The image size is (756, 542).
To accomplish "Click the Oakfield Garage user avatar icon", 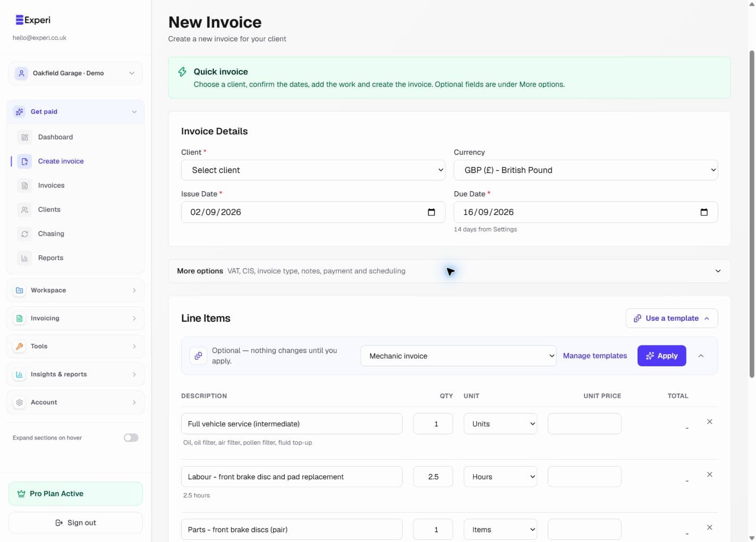I will [x=21, y=73].
